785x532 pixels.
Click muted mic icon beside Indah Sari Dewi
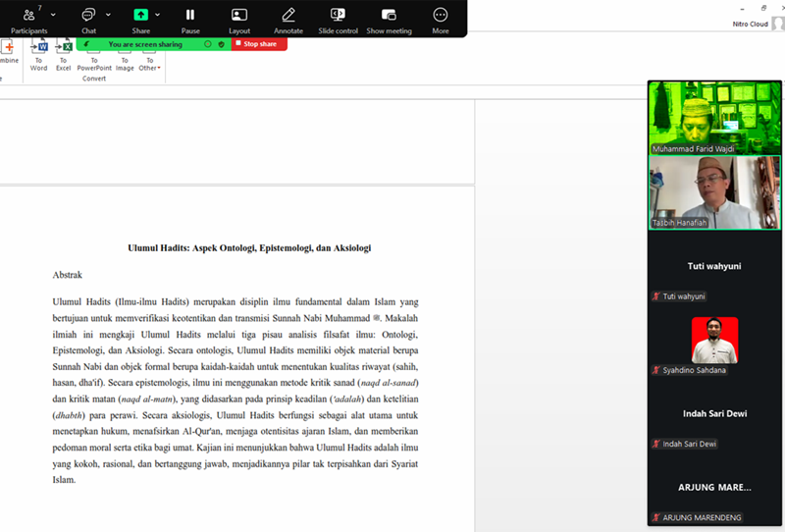point(655,444)
